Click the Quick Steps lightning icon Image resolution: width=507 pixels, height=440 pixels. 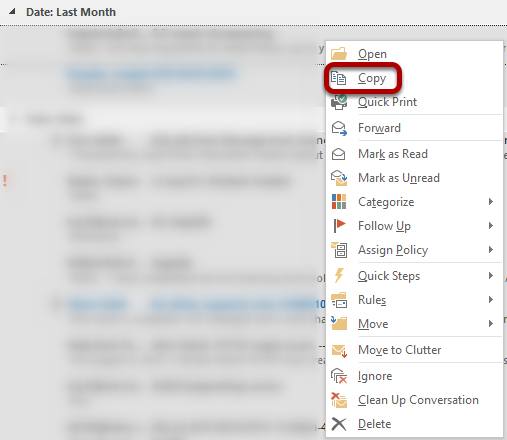coord(339,276)
